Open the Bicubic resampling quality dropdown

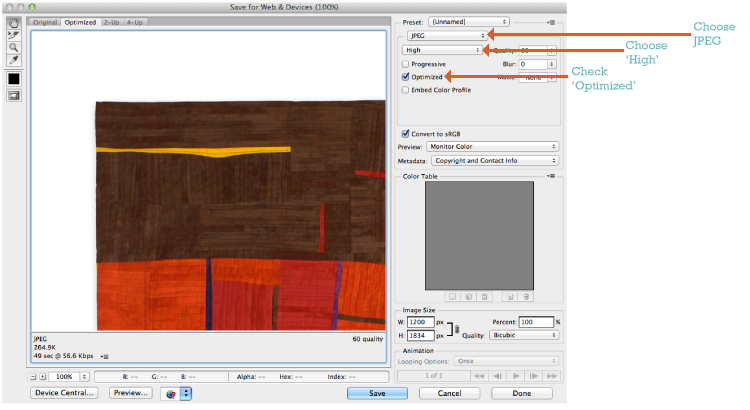[x=523, y=335]
